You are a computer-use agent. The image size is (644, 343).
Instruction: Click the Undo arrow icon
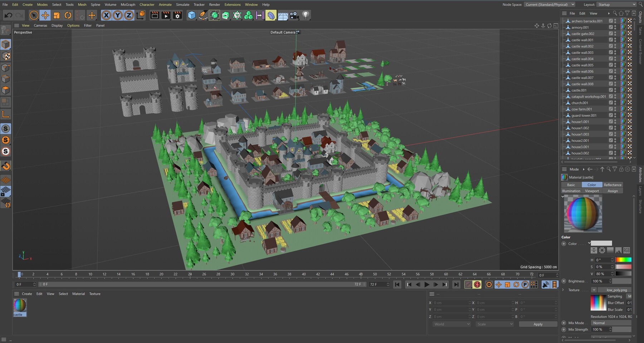pos(8,15)
